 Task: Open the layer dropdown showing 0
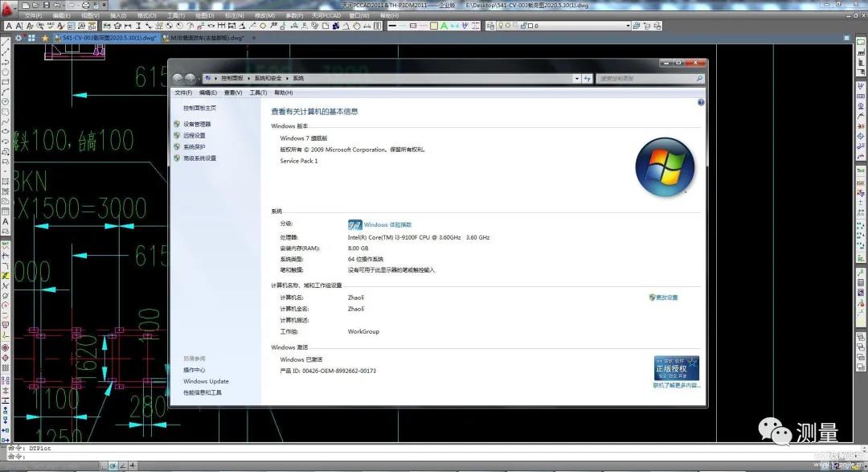(x=564, y=26)
